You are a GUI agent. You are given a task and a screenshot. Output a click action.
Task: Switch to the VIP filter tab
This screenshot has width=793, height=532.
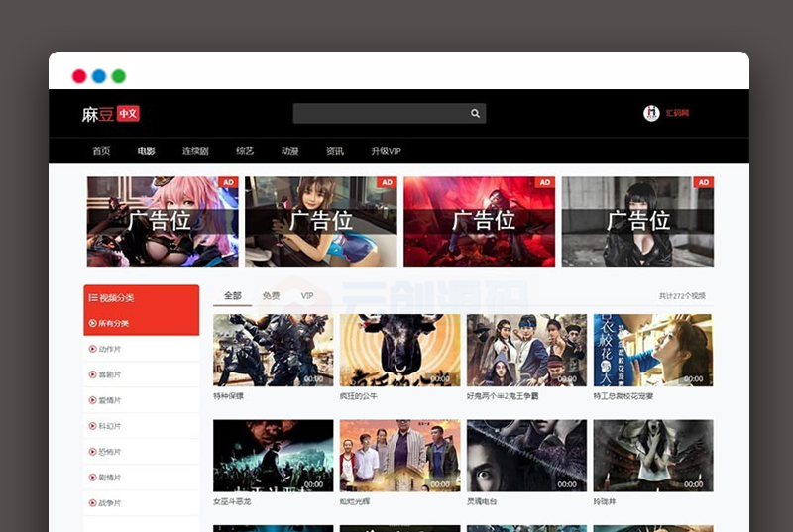(307, 295)
